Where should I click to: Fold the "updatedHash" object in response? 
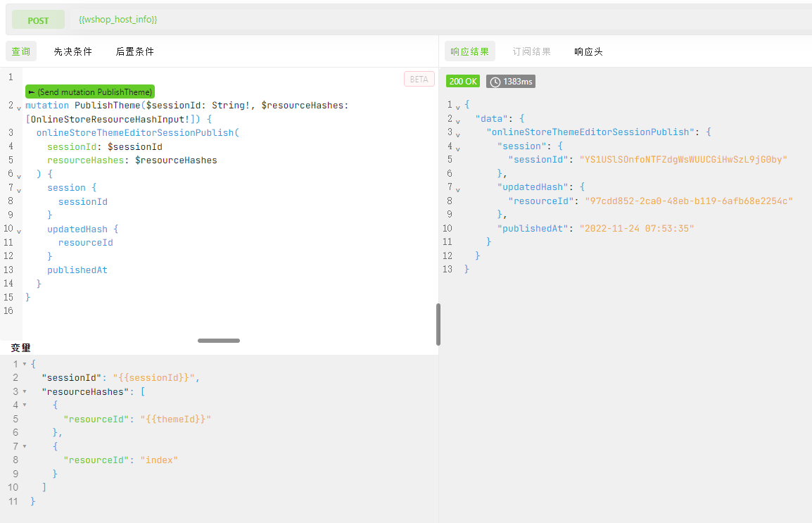coord(457,190)
